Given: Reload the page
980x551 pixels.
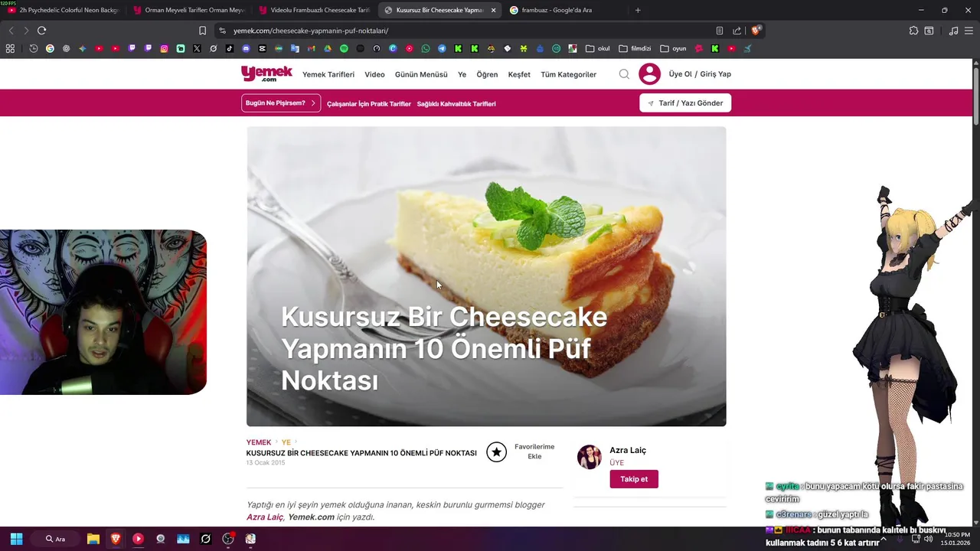Looking at the screenshot, I should pyautogui.click(x=41, y=31).
